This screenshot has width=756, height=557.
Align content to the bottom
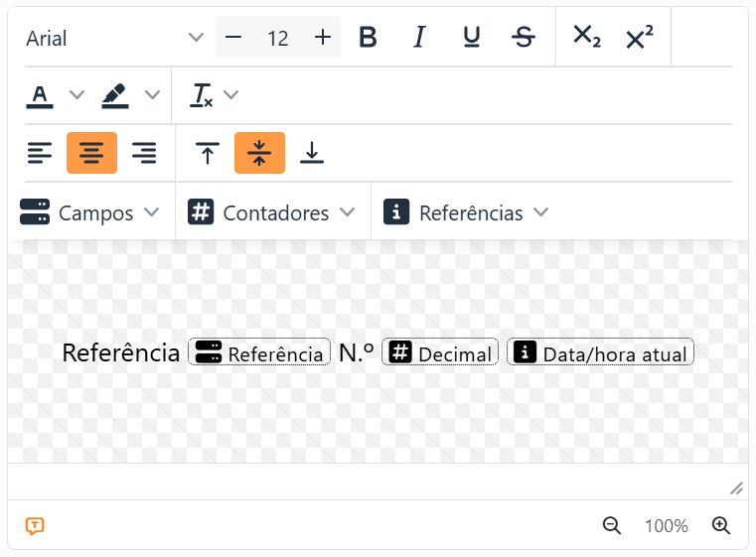coord(312,153)
